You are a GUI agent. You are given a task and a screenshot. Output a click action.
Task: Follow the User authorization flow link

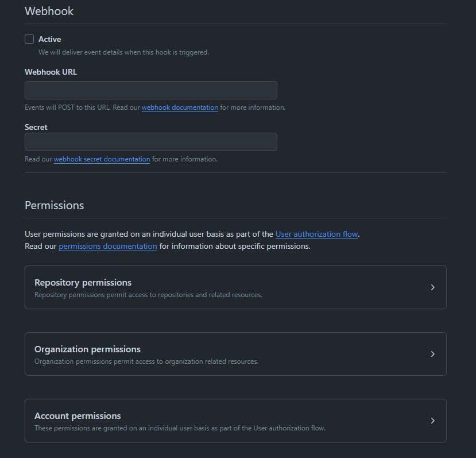pyautogui.click(x=316, y=234)
